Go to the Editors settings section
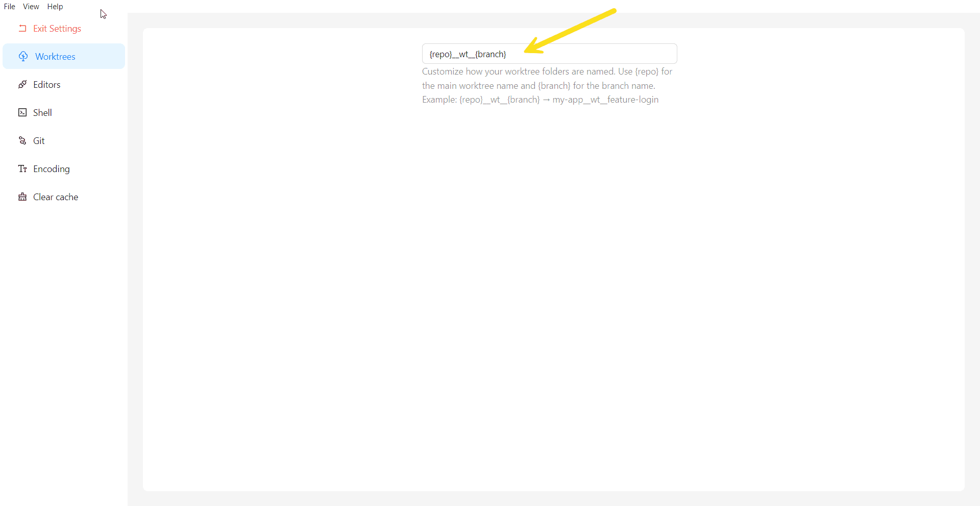 coord(47,85)
